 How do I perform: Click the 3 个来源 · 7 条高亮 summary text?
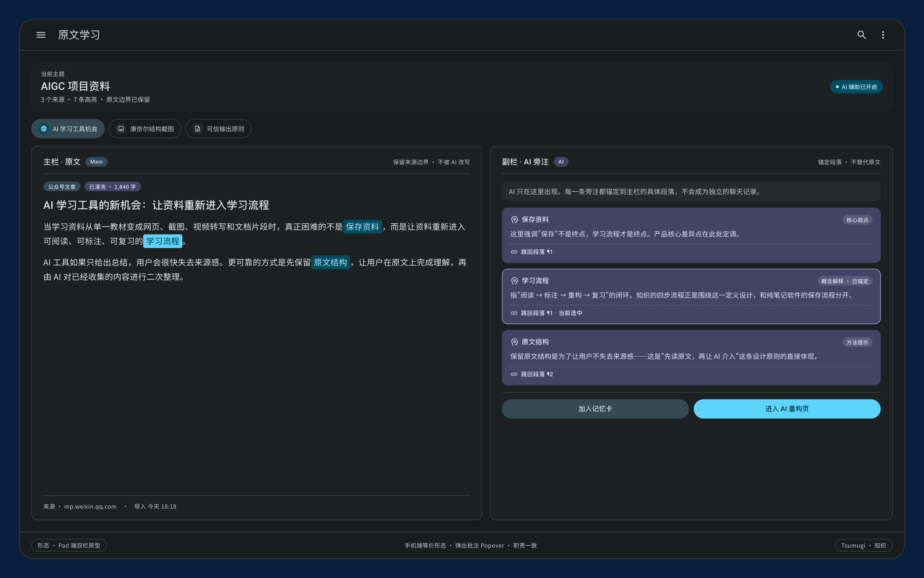pyautogui.click(x=96, y=99)
